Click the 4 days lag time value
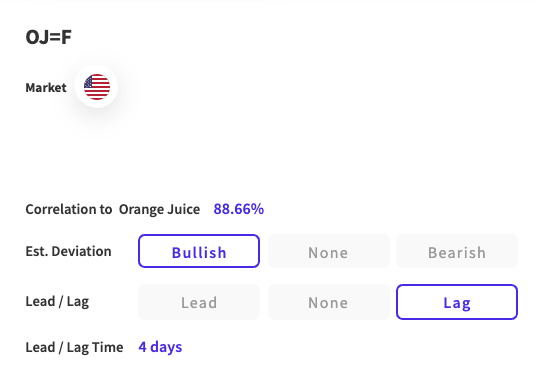This screenshot has height=384, width=536. pos(160,347)
